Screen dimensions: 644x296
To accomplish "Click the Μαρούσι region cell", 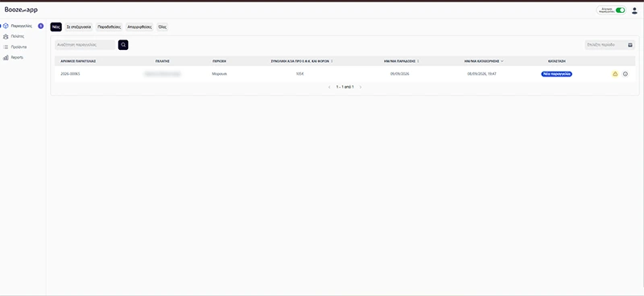I will pos(219,74).
